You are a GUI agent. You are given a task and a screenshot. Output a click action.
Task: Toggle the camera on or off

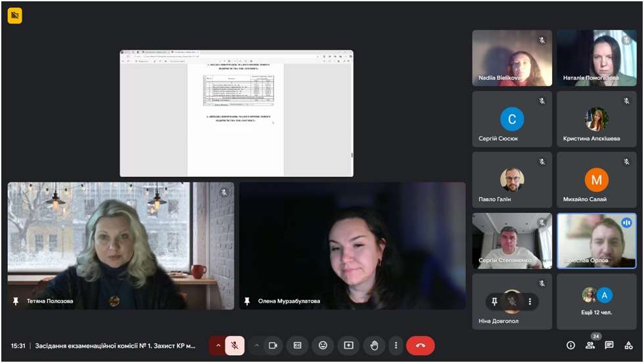tap(273, 345)
